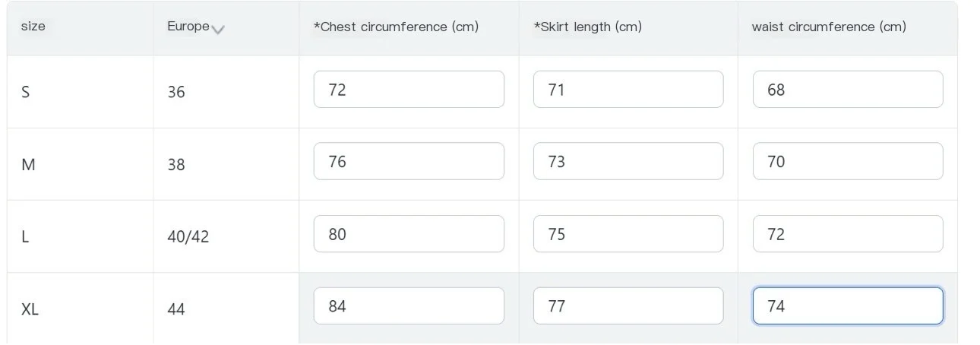Edit chest circumference field for size XL
980x345 pixels.
[409, 306]
